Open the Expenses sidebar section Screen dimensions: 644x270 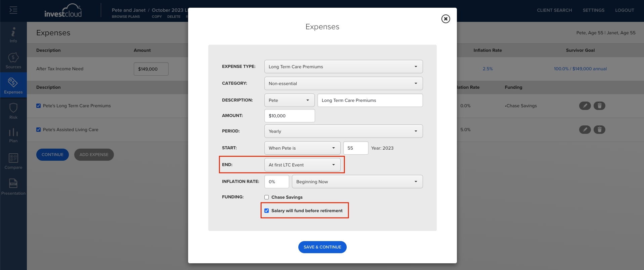(x=13, y=85)
